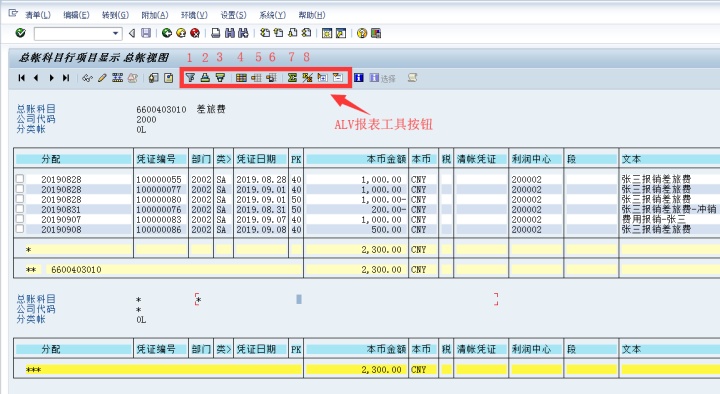This screenshot has width=720, height=394.
Task: Jump to last item navigation icon
Action: pos(66,78)
